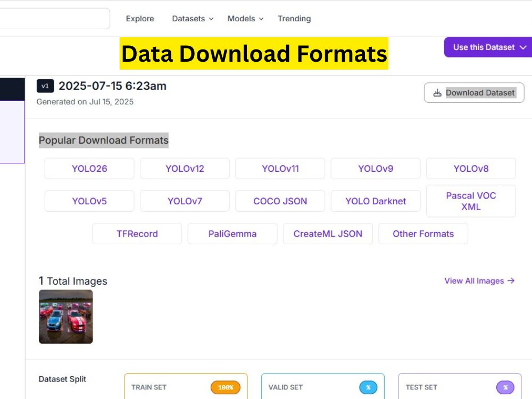Open the Datasets dropdown menu
This screenshot has width=532, height=399.
tap(193, 19)
